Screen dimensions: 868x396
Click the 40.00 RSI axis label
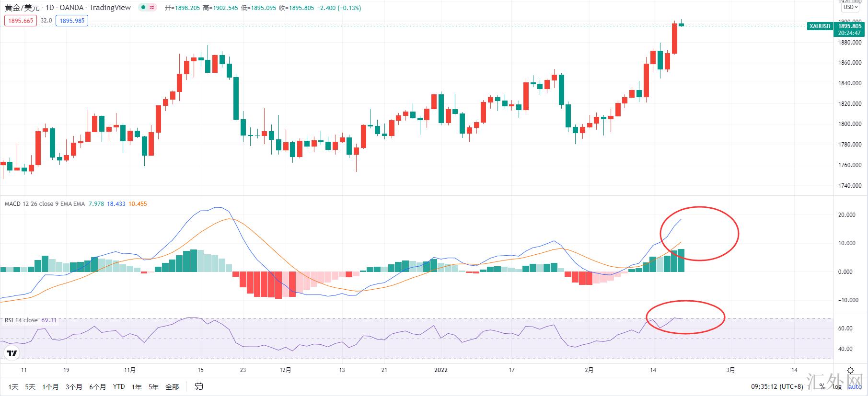click(x=845, y=349)
